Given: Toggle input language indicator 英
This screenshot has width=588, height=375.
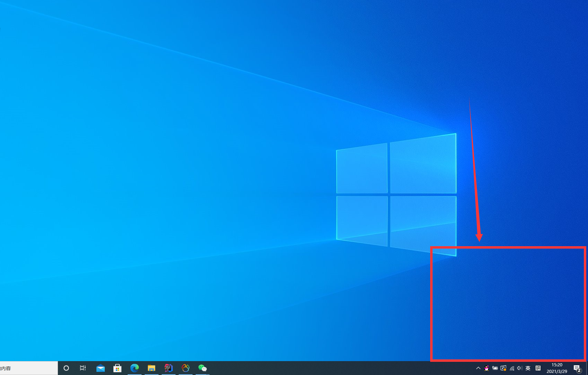Looking at the screenshot, I should click(528, 368).
